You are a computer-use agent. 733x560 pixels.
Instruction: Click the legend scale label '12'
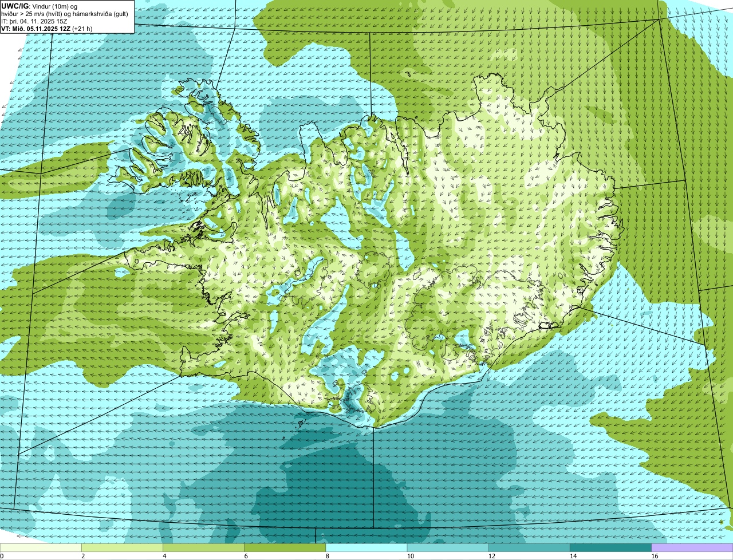pyautogui.click(x=491, y=556)
